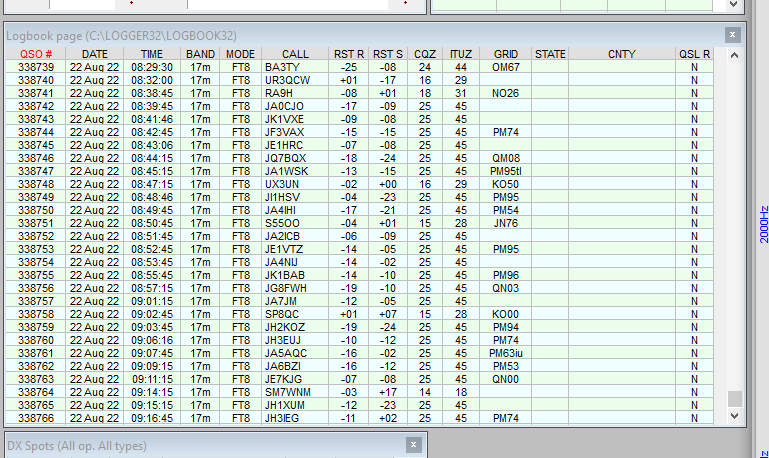This screenshot has width=769, height=458.
Task: Click the ITUZ column header
Action: 461,54
